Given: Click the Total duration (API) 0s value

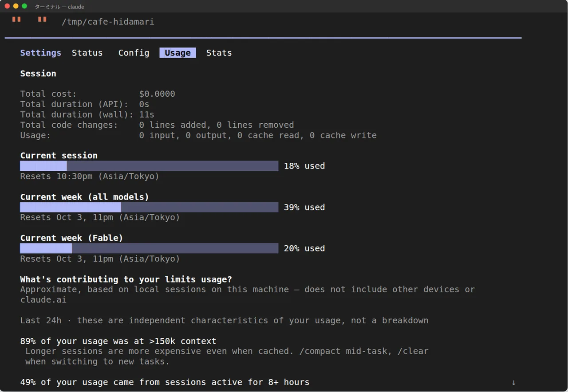Looking at the screenshot, I should click(144, 104).
